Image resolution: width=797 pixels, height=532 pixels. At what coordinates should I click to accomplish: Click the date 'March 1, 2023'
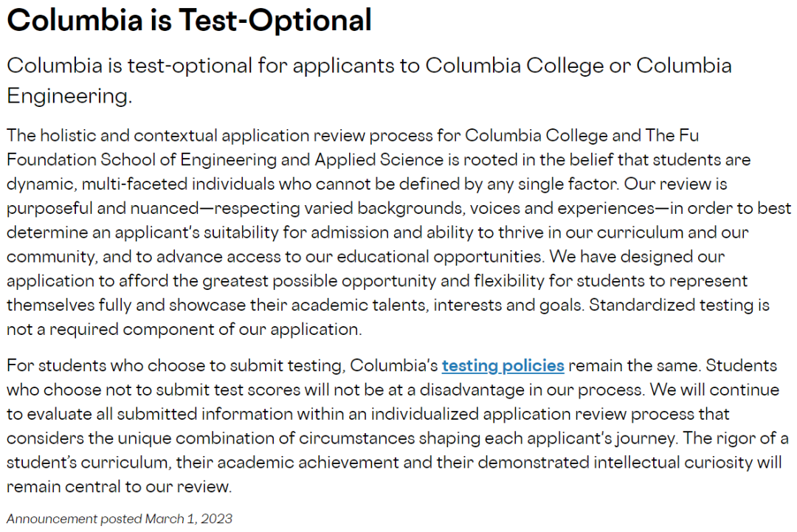coord(189,519)
